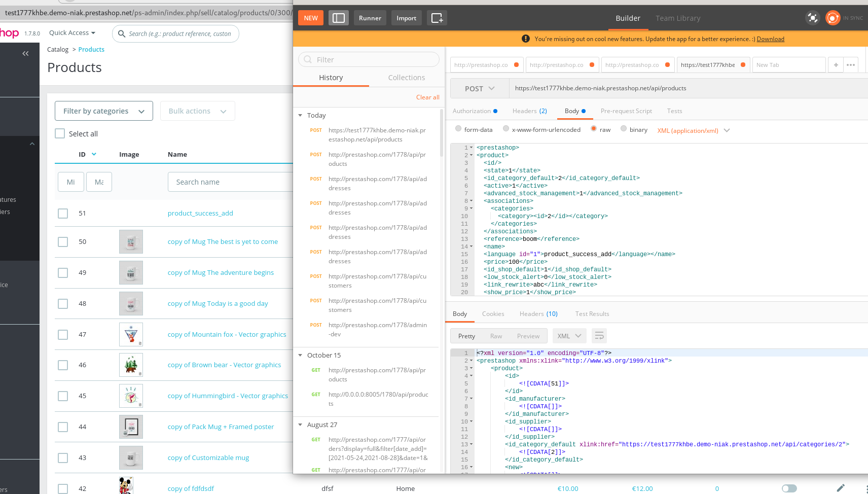The width and height of the screenshot is (868, 494).
Task: Click the Clear all history link
Action: pyautogui.click(x=427, y=97)
